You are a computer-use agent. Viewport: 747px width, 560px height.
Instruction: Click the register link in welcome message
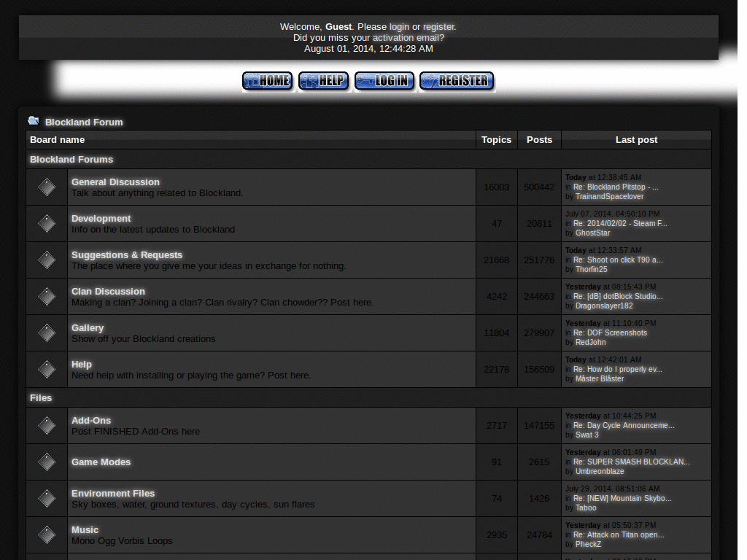click(438, 27)
